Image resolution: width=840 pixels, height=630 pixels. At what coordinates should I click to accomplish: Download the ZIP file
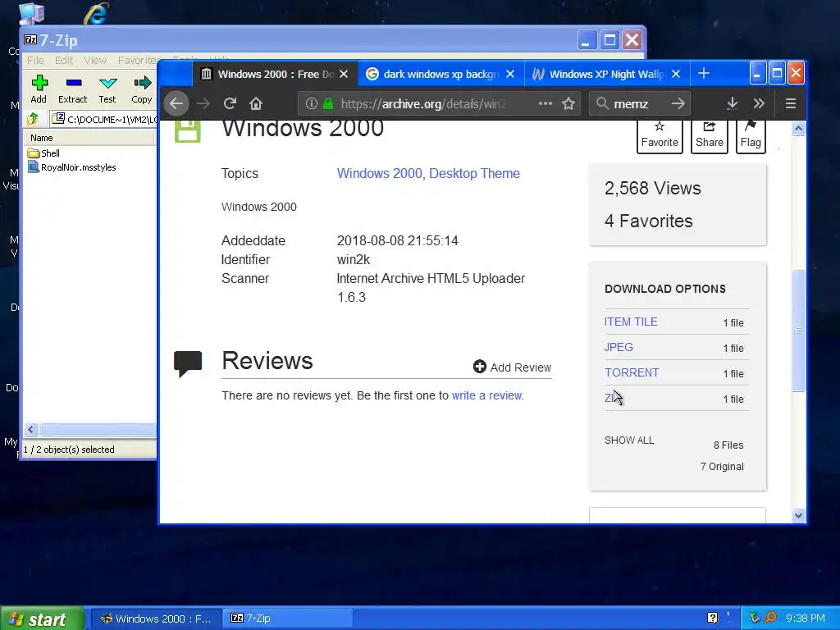pyautogui.click(x=613, y=398)
